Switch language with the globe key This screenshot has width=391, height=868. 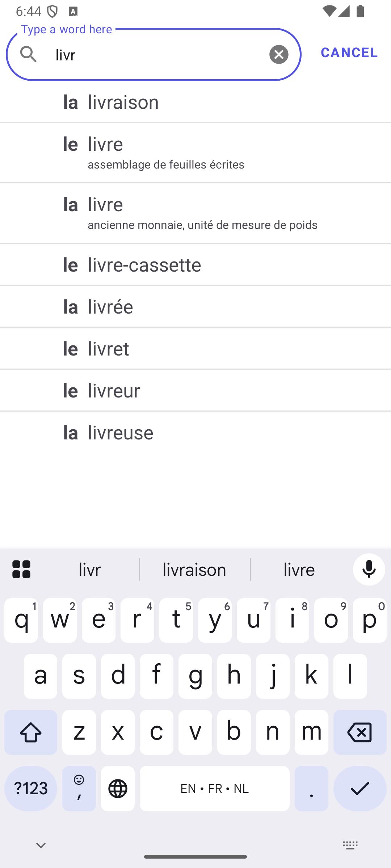118,788
